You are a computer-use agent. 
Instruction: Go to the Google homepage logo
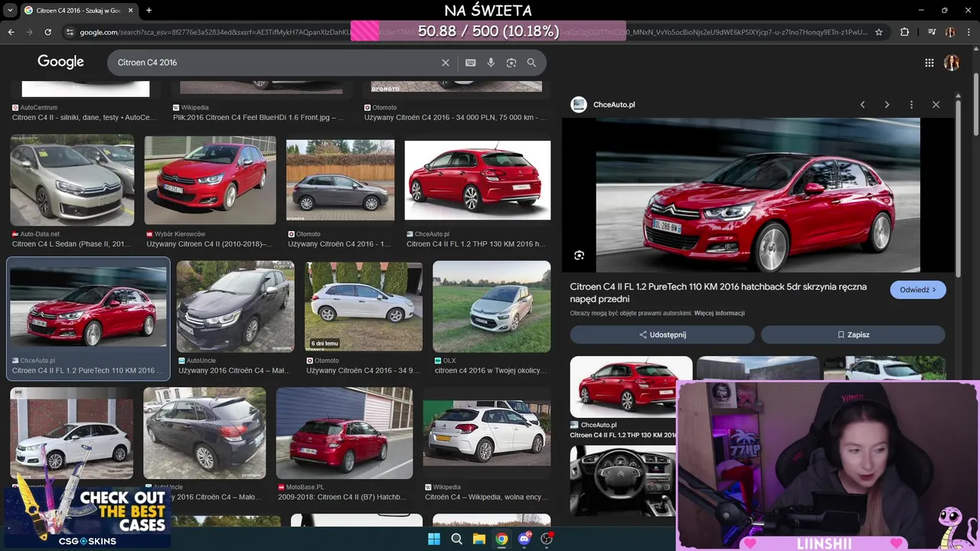60,62
